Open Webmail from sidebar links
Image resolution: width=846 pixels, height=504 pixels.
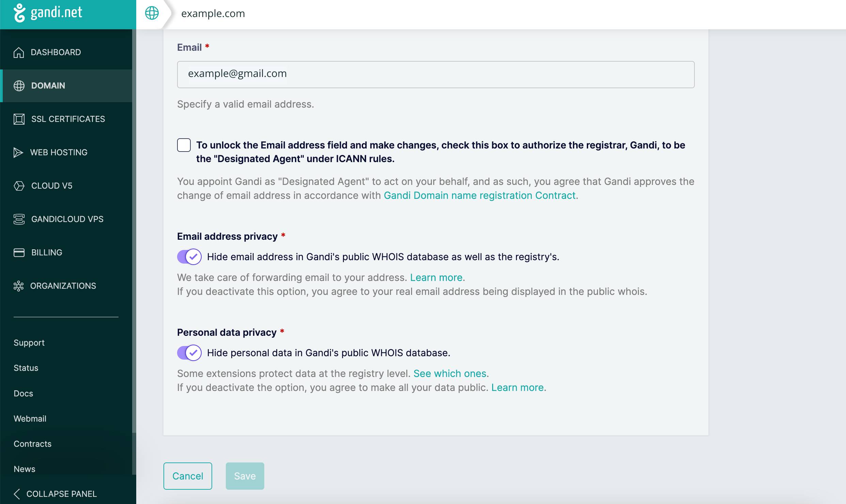tap(30, 419)
